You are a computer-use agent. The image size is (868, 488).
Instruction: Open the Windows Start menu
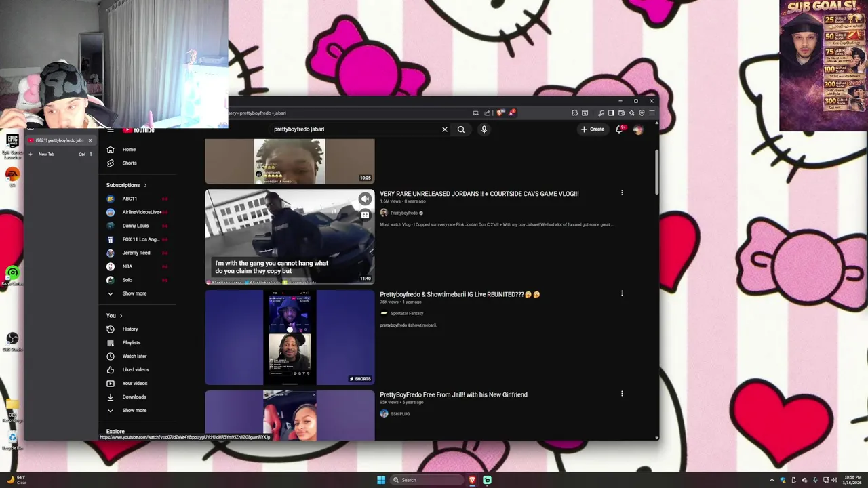pos(381,480)
